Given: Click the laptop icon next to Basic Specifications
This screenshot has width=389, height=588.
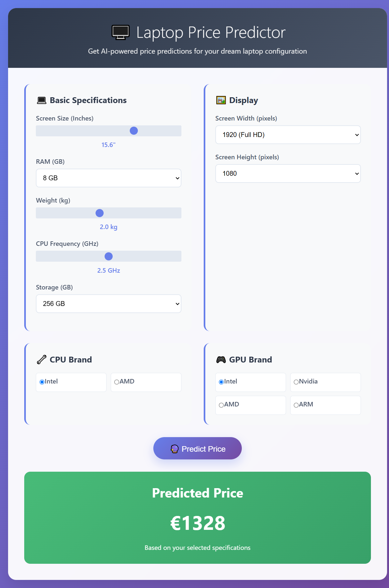Looking at the screenshot, I should point(42,100).
